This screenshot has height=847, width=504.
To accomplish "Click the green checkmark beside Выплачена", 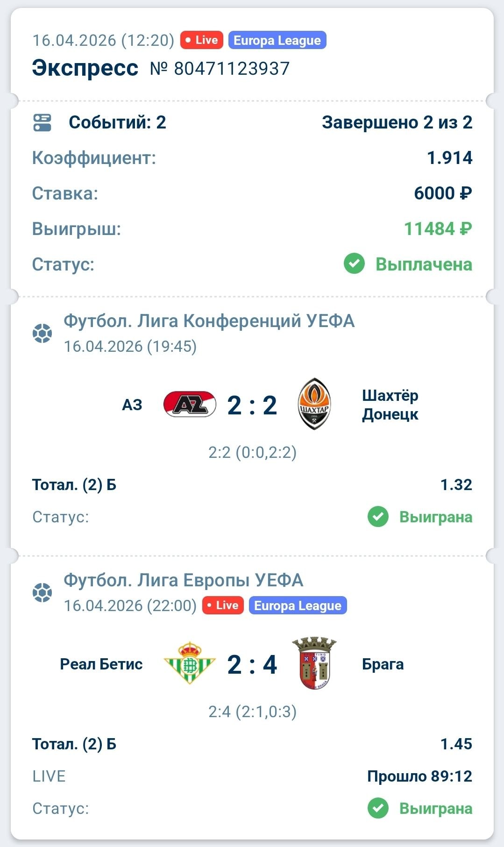I will point(354,264).
